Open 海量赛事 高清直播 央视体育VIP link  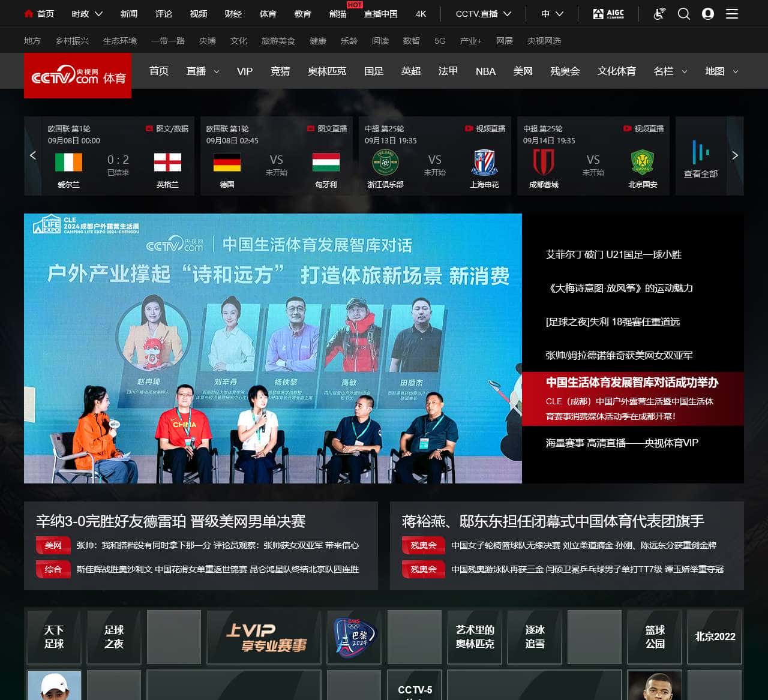tap(622, 443)
